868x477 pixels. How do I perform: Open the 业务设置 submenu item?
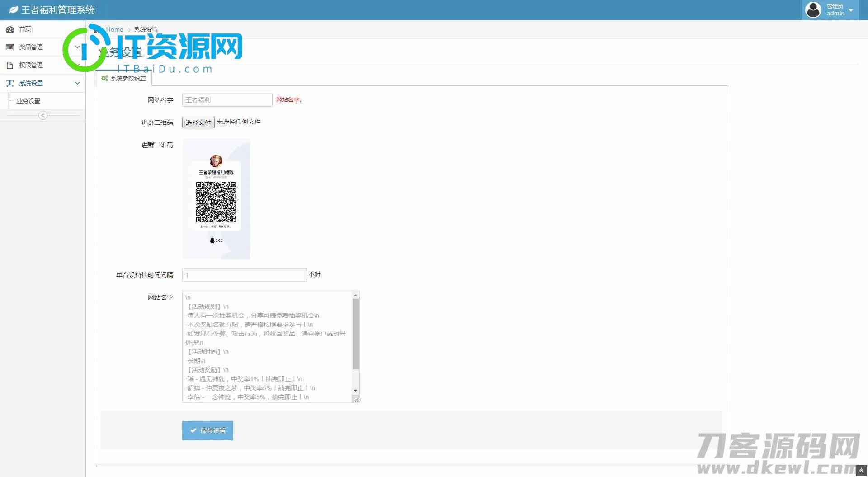point(28,101)
